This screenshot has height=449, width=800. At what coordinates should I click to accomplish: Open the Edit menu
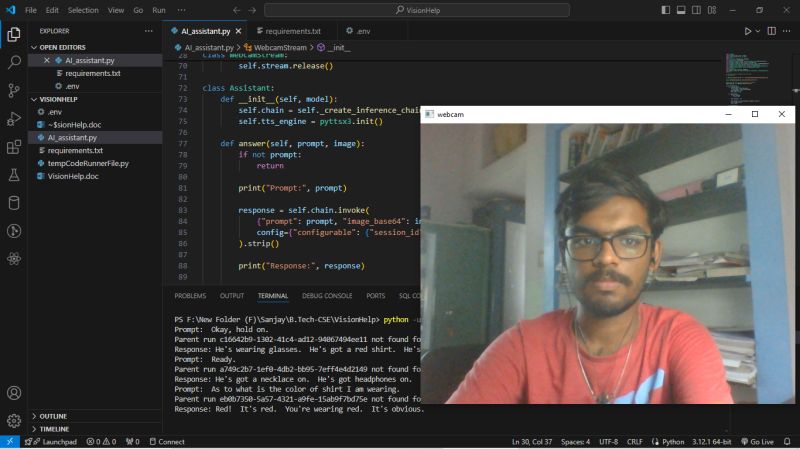[x=52, y=10]
